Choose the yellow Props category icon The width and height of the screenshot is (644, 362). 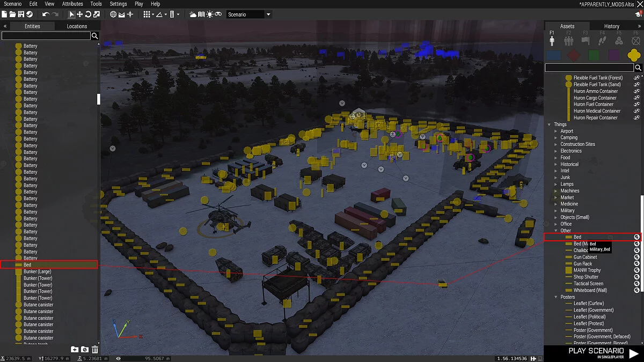[x=635, y=55]
